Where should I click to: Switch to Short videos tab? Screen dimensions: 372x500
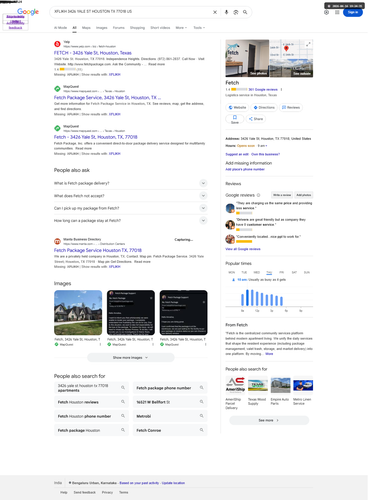pos(160,28)
